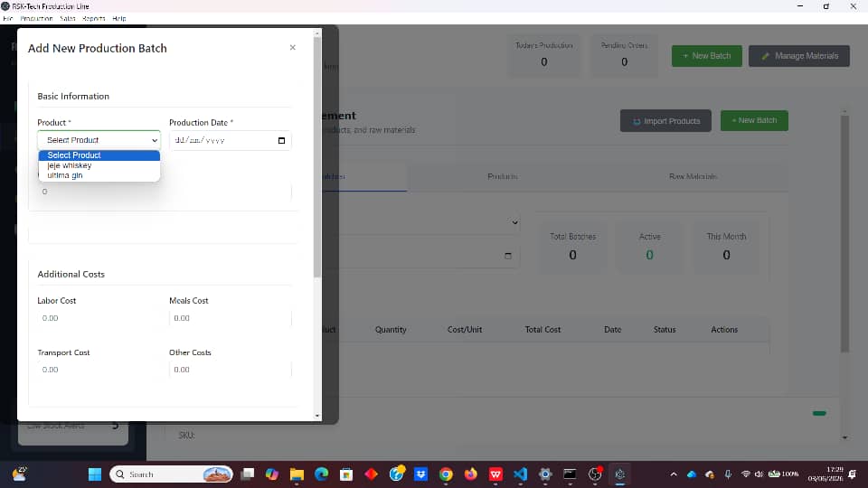
Task: Click the RSK-Tech app taskbar icon
Action: pos(620,474)
